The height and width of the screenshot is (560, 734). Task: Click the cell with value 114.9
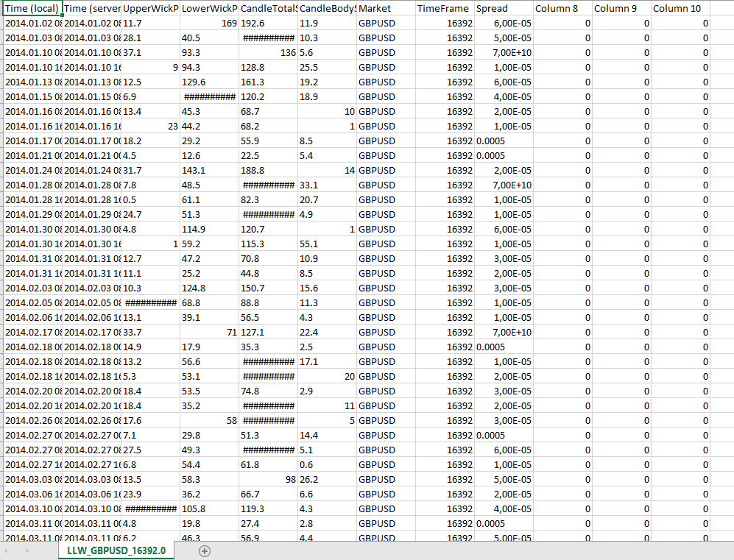(x=210, y=230)
